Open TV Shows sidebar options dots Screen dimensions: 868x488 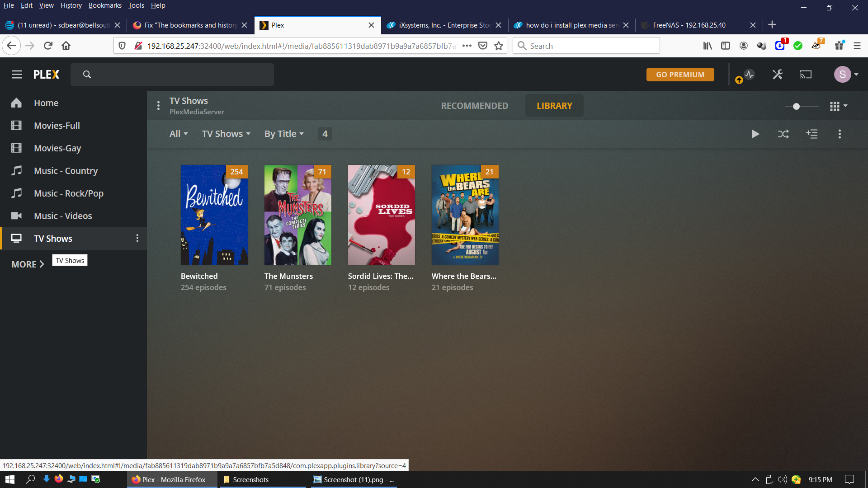[137, 238]
